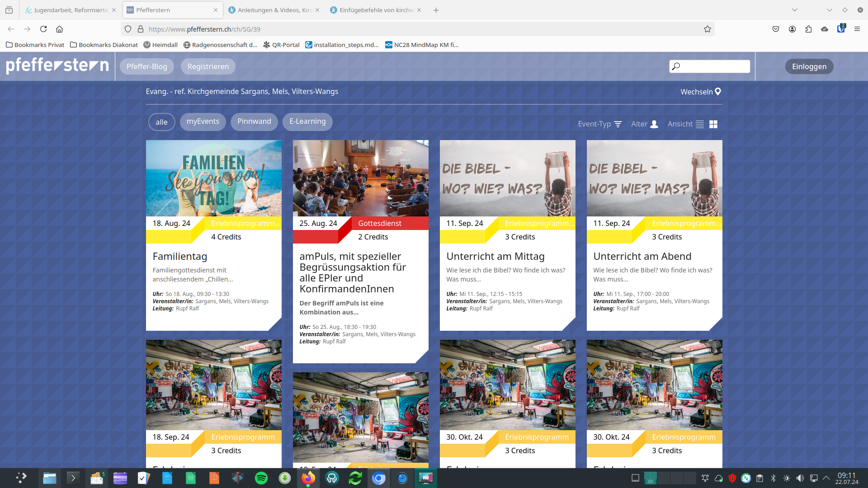The width and height of the screenshot is (868, 488).
Task: Open the cloud sync extension icon
Action: click(x=825, y=29)
